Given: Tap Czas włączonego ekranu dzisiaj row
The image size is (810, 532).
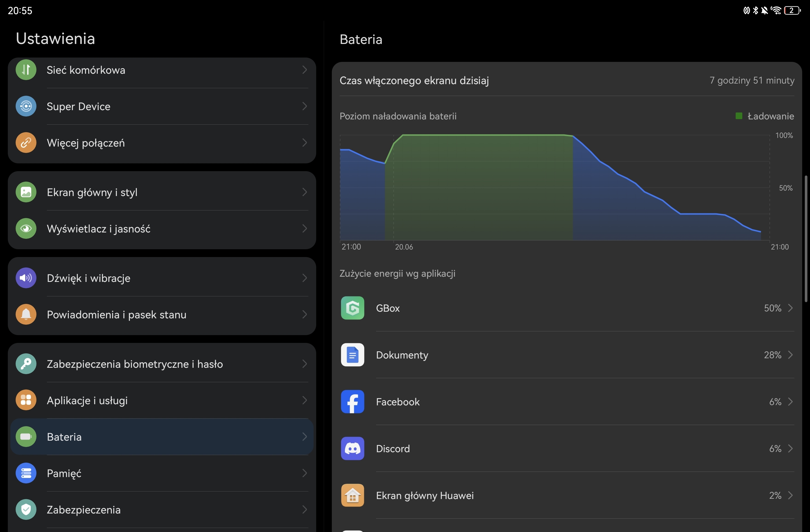Looking at the screenshot, I should (x=567, y=80).
